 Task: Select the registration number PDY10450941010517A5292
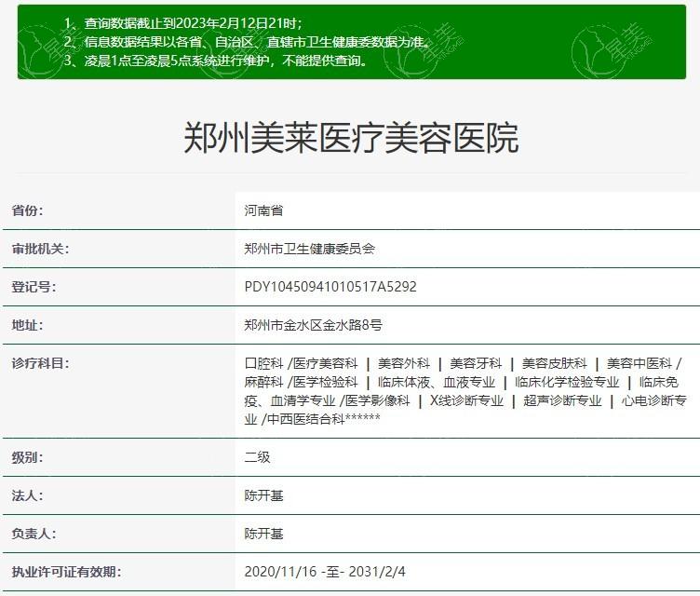click(x=330, y=287)
